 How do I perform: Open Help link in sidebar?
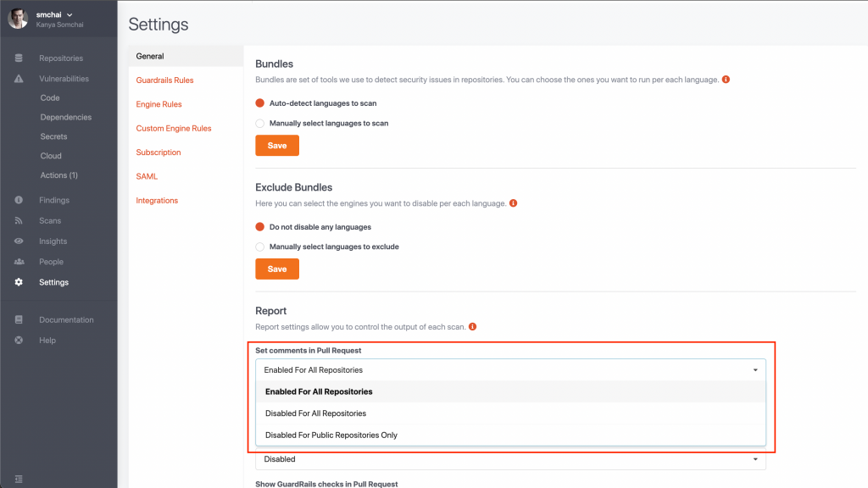point(47,340)
